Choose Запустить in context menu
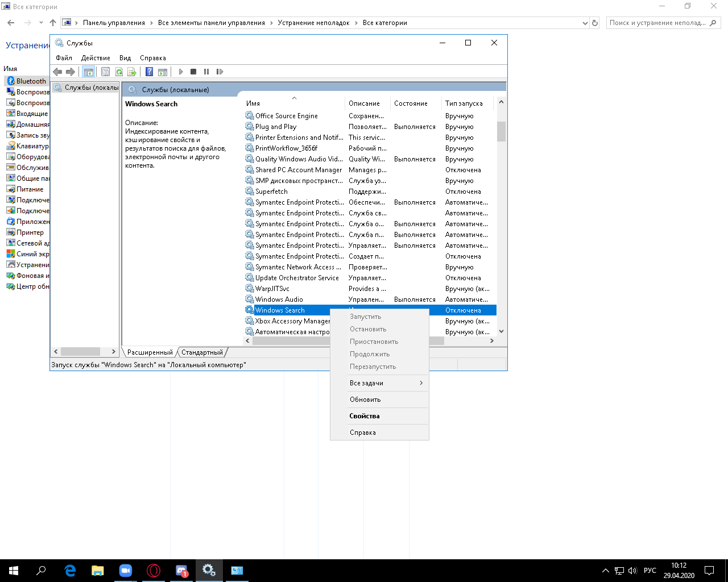 pyautogui.click(x=379, y=317)
